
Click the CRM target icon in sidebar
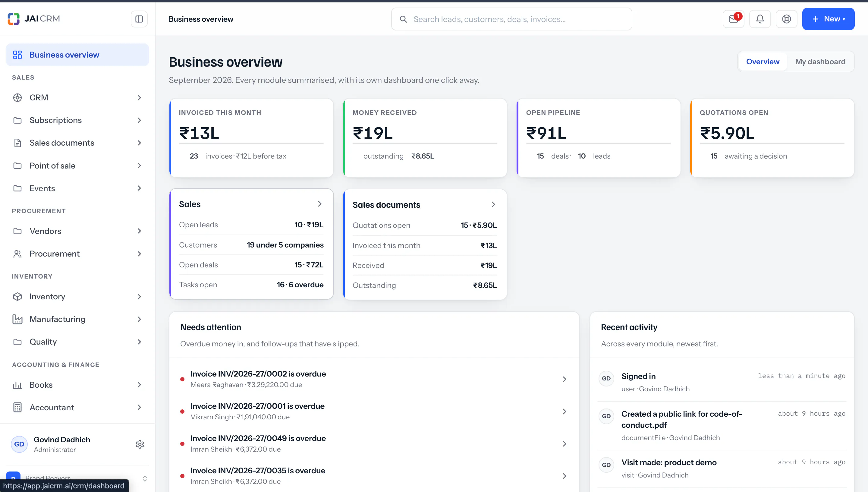[x=17, y=98]
